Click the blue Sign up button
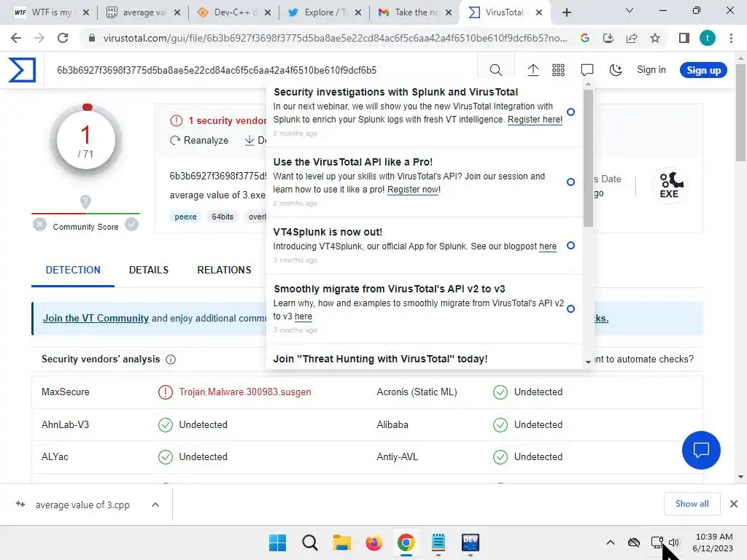The image size is (747, 560). [703, 71]
